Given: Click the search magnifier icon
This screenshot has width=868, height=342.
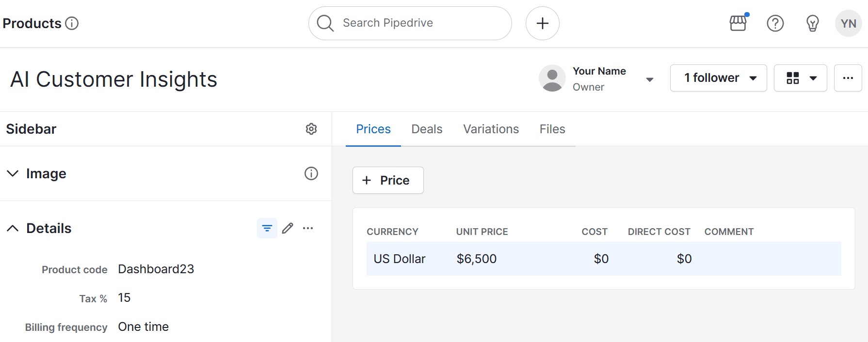Looking at the screenshot, I should point(325,23).
